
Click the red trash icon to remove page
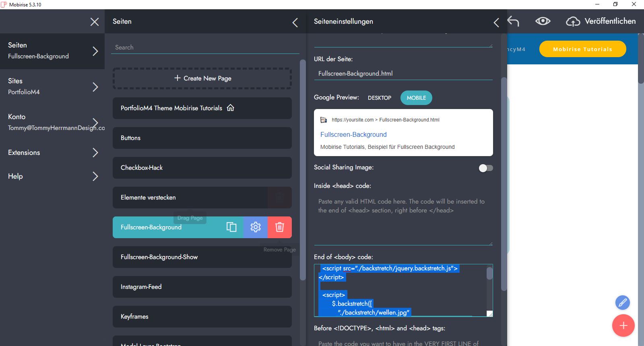[280, 227]
